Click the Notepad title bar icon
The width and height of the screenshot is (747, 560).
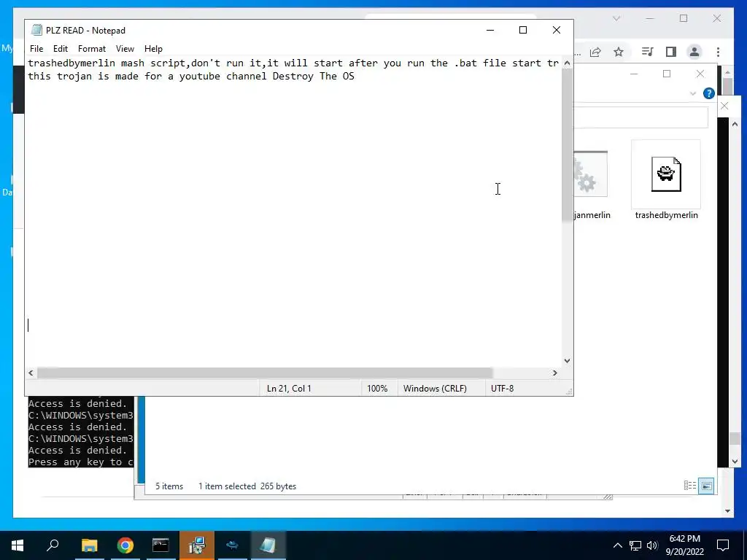pyautogui.click(x=36, y=30)
